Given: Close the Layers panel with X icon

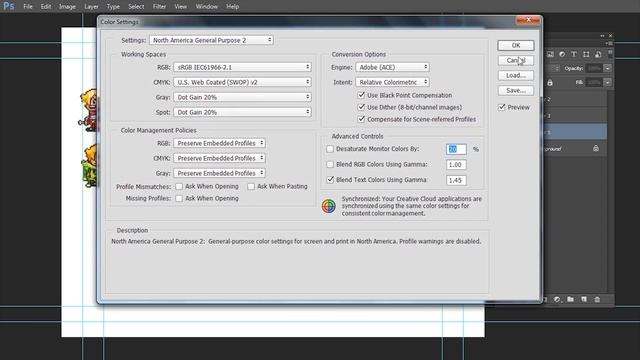Looking at the screenshot, I should [610, 36].
